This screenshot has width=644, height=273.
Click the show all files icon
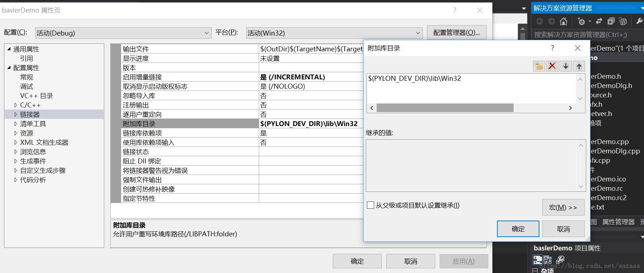point(623,21)
